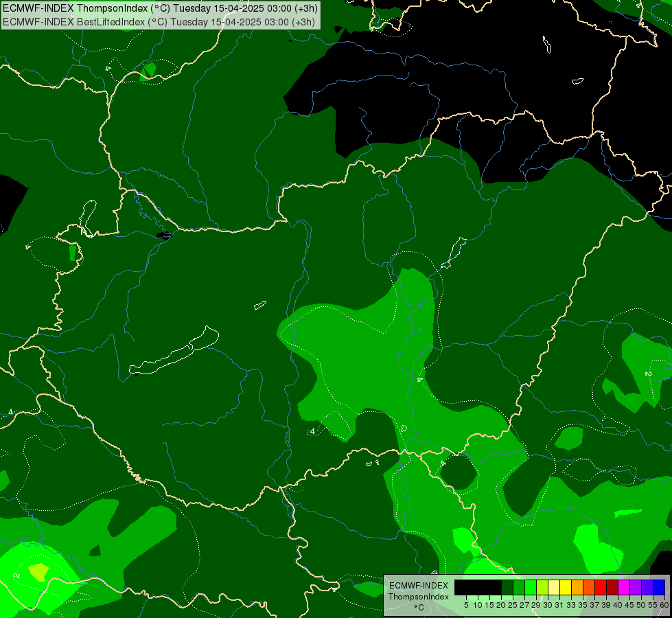Viewport: 672px width, 618px height.
Task: Click the legend tick label '35'
Action: (583, 605)
